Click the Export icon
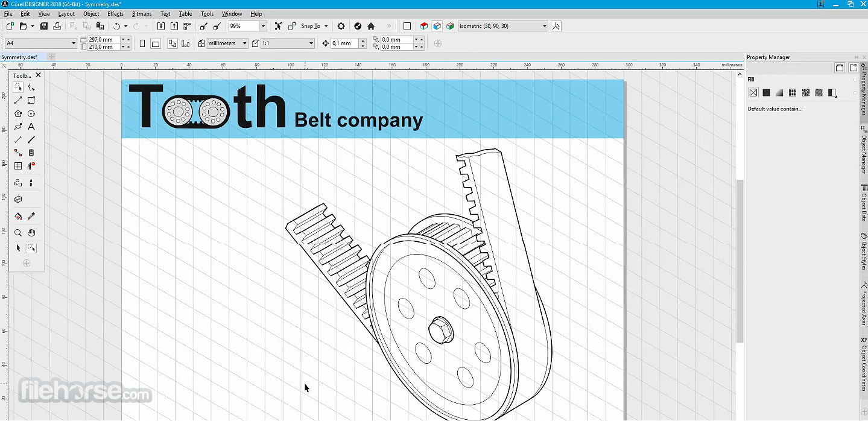The image size is (868, 421). click(x=174, y=26)
